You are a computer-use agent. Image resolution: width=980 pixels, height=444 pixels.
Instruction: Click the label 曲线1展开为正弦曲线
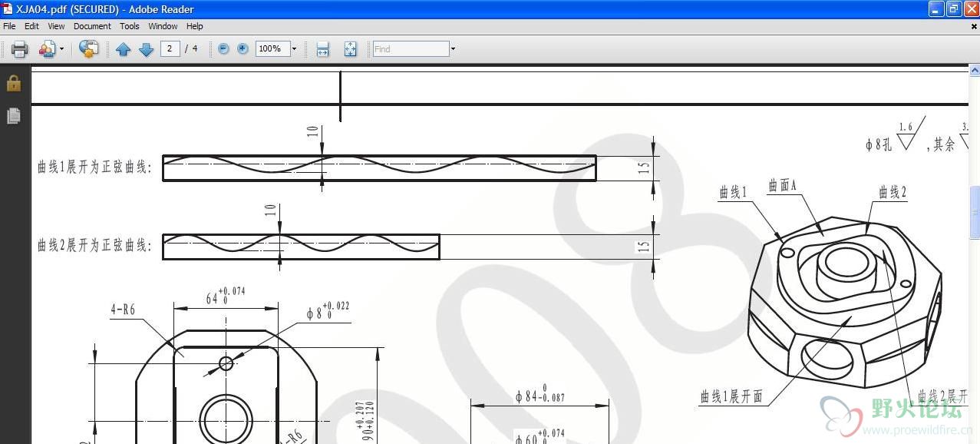click(95, 167)
